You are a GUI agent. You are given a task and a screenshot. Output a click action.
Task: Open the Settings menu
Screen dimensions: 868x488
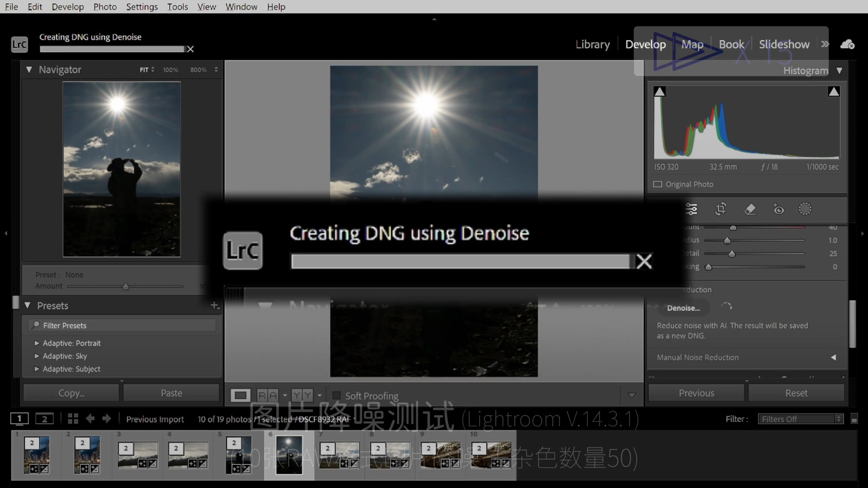142,7
